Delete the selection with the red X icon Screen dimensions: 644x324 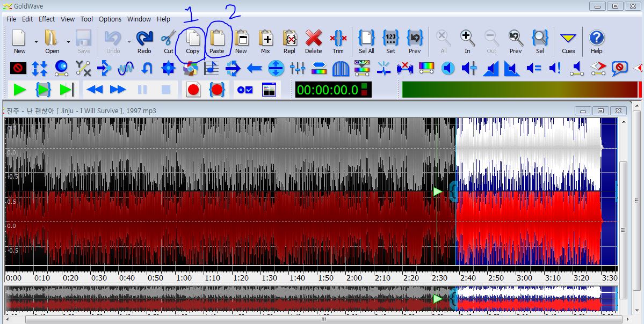pos(313,38)
